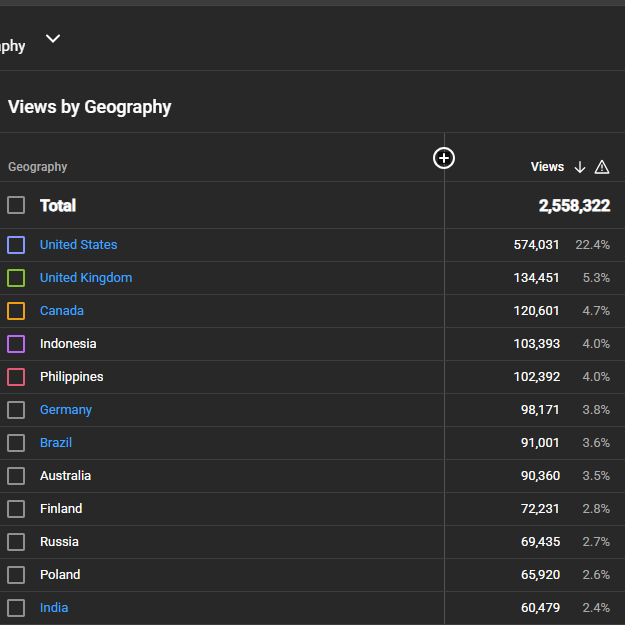This screenshot has width=625, height=625.
Task: Open the Brazil link
Action: point(56,442)
